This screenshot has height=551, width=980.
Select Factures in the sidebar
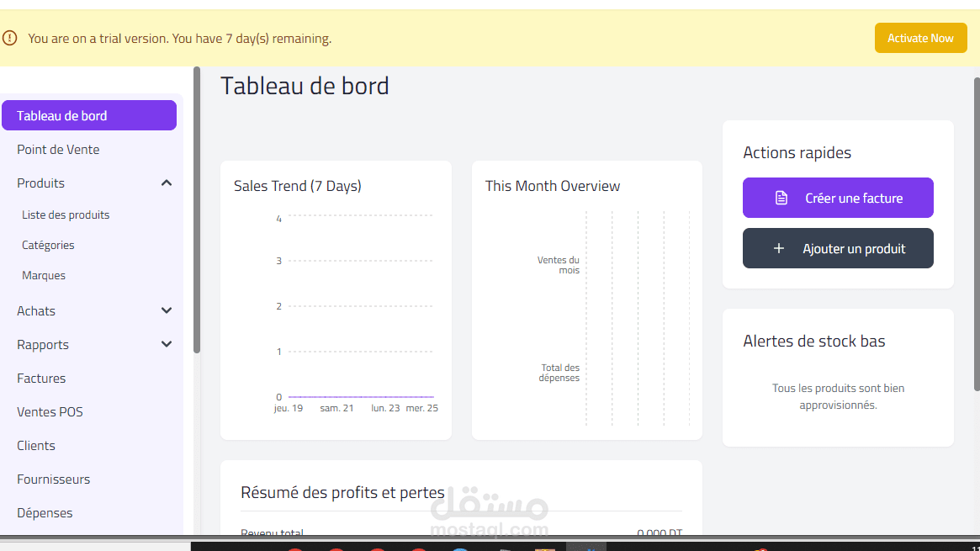point(40,378)
